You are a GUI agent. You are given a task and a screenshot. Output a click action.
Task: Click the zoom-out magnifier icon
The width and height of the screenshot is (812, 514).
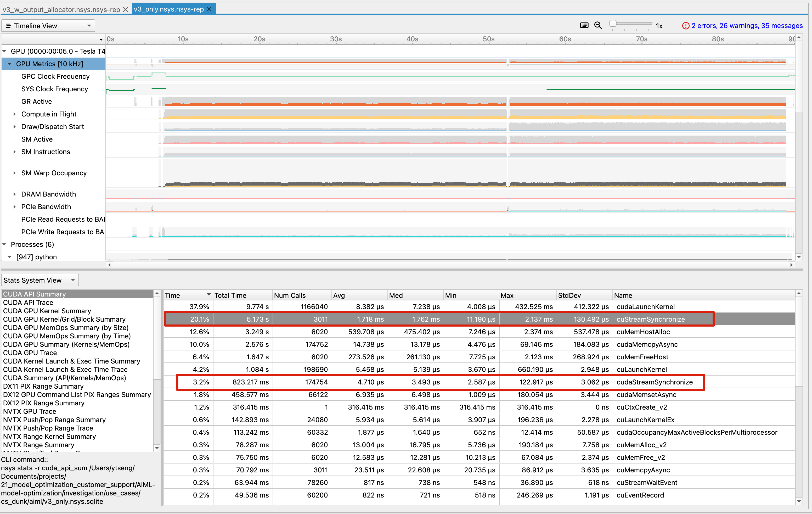pos(598,25)
